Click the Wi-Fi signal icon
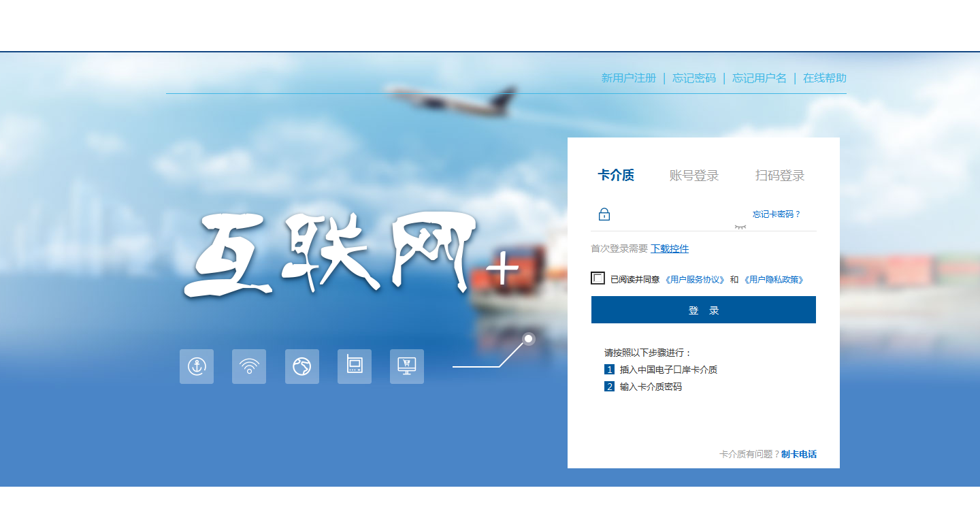The width and height of the screenshot is (980, 518). 249,366
